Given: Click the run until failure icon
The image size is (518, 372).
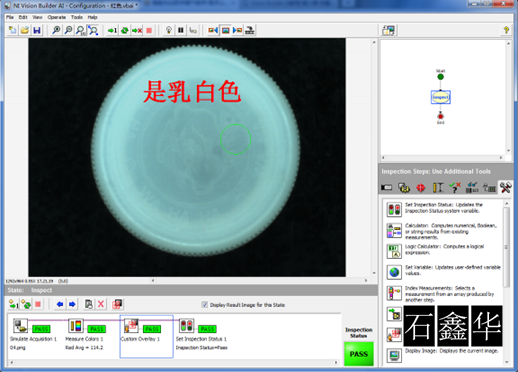Looking at the screenshot, I should [x=137, y=30].
